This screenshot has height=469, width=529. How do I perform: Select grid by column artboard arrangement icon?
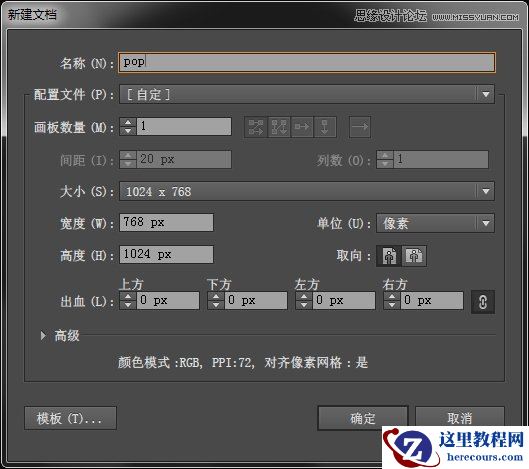(279, 127)
